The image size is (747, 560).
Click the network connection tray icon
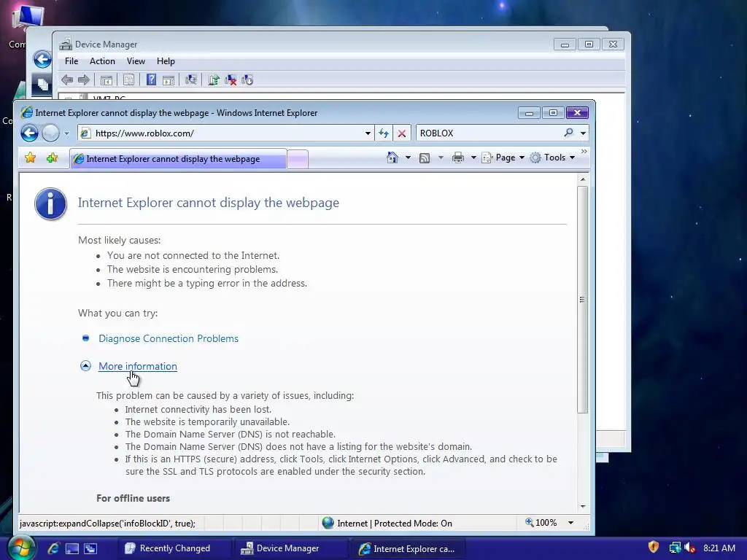(675, 548)
